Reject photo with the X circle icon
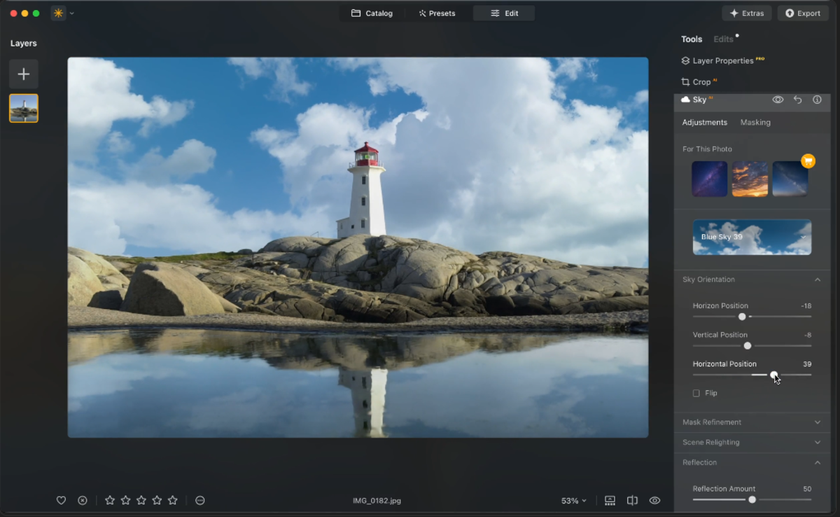The width and height of the screenshot is (840, 517). click(82, 500)
